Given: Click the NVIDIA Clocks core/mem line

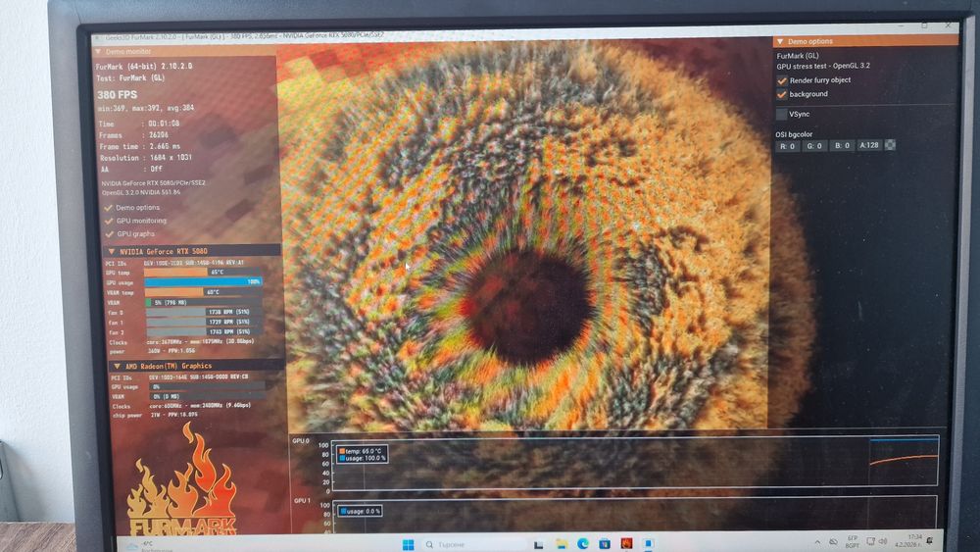Looking at the screenshot, I should 180,342.
